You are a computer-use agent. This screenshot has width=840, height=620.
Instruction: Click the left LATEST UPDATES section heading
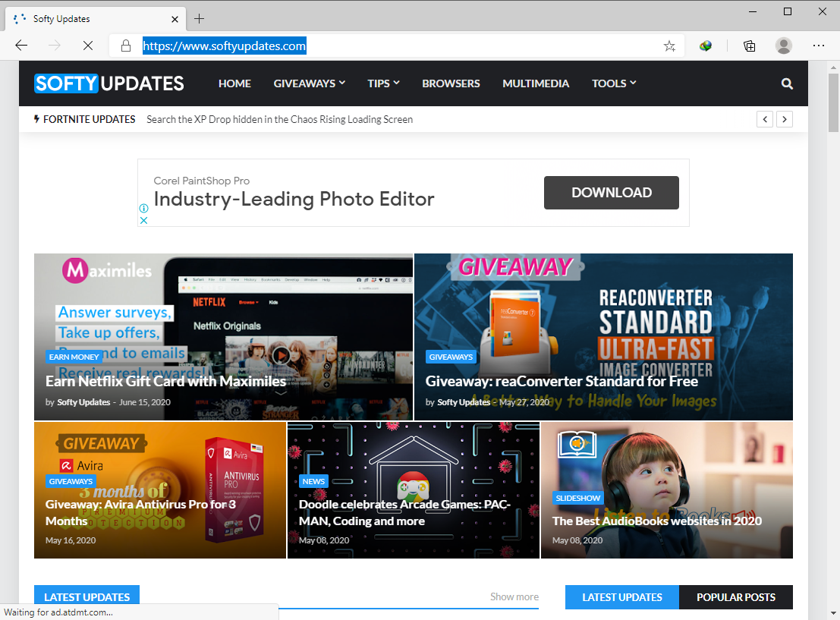click(x=87, y=597)
